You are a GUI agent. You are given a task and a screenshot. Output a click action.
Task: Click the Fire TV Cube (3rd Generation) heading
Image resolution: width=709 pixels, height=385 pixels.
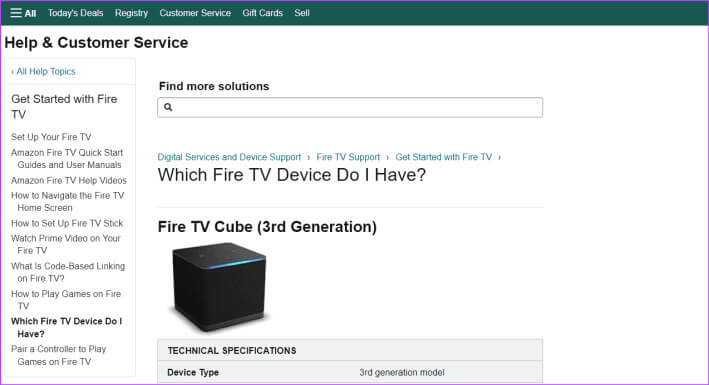pos(267,227)
